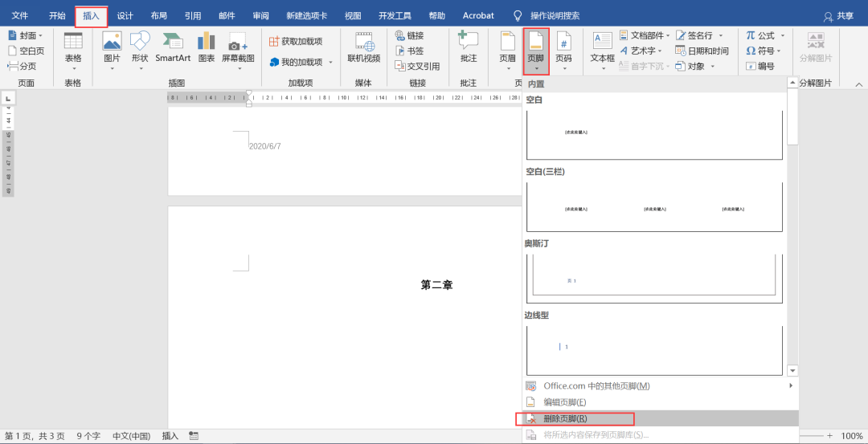Click the 图表 chart icon

tap(207, 42)
